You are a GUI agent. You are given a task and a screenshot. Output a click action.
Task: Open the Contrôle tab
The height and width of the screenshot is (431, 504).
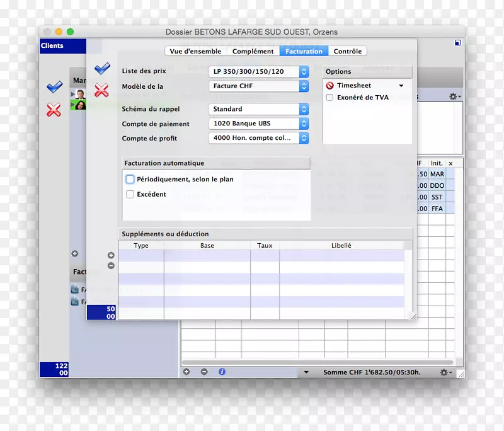347,51
